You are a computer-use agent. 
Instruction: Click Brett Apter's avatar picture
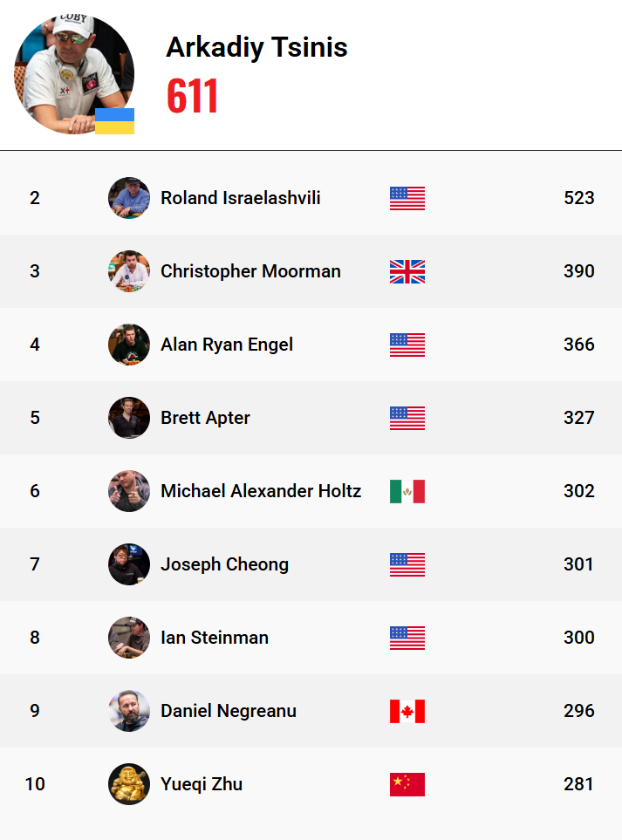[x=129, y=418]
